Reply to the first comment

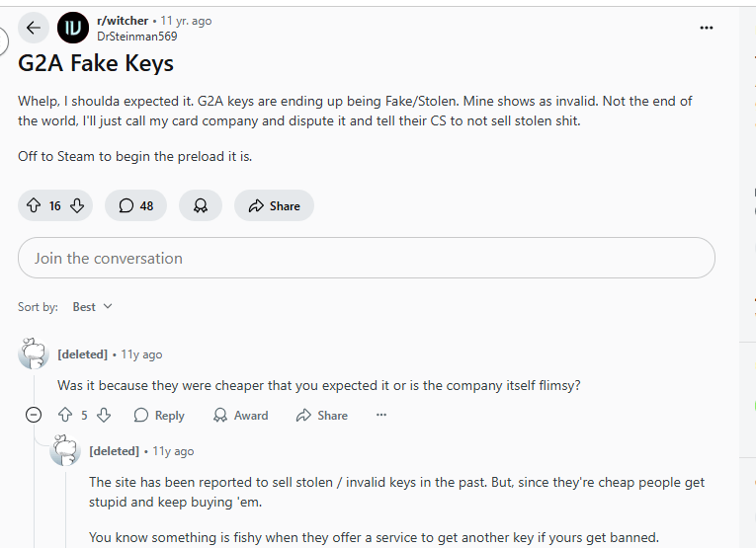pos(159,416)
